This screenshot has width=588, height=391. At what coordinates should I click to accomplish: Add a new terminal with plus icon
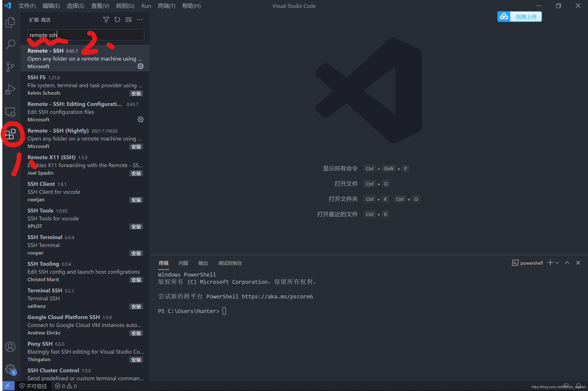(550, 263)
